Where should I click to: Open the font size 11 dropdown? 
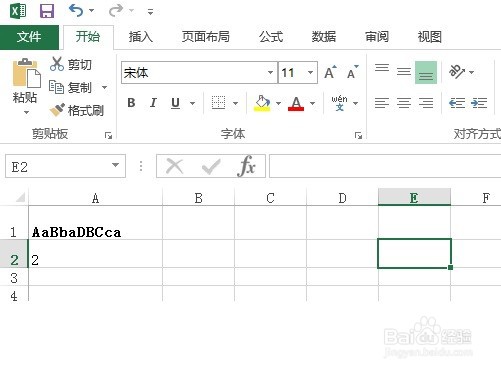[310, 72]
